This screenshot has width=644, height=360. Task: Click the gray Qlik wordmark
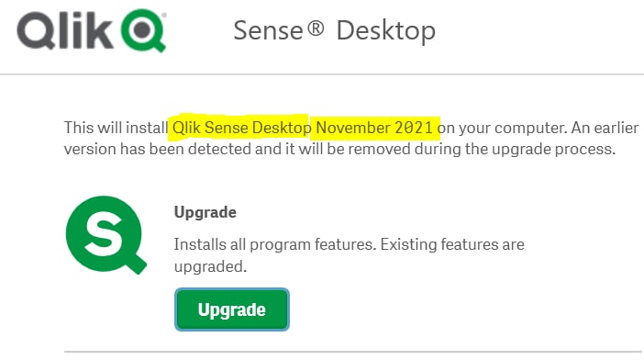pyautogui.click(x=65, y=31)
